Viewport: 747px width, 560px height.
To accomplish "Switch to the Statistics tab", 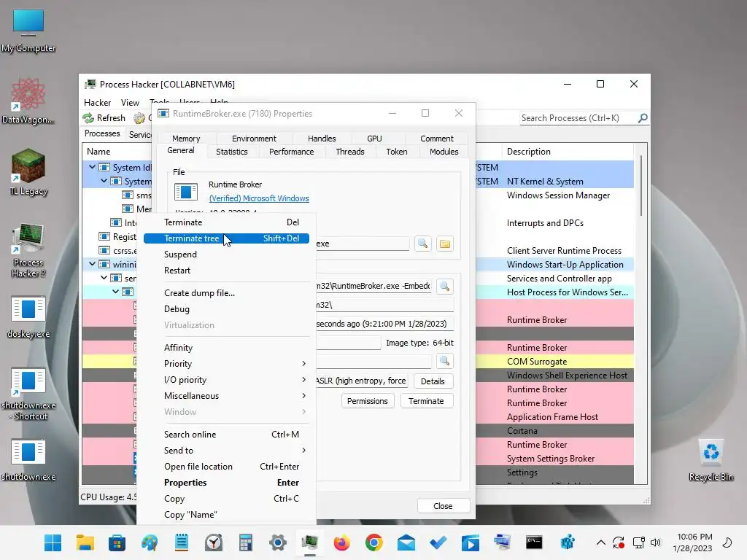I will [231, 152].
